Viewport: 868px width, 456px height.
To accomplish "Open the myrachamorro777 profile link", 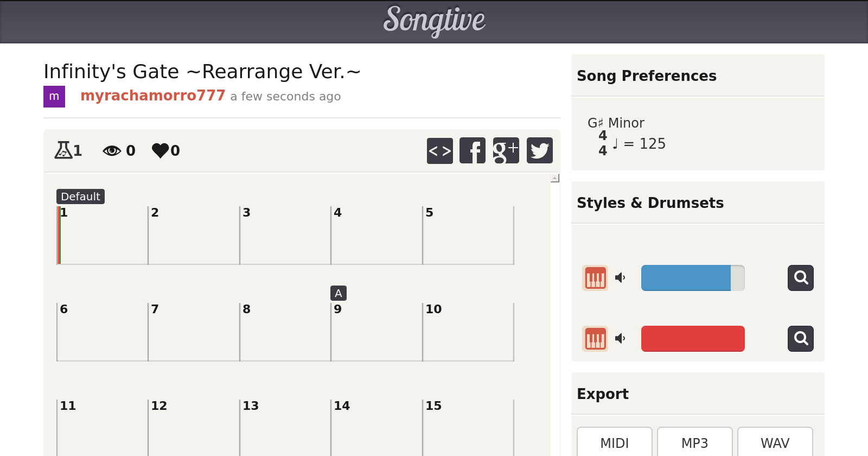I will 152,96.
